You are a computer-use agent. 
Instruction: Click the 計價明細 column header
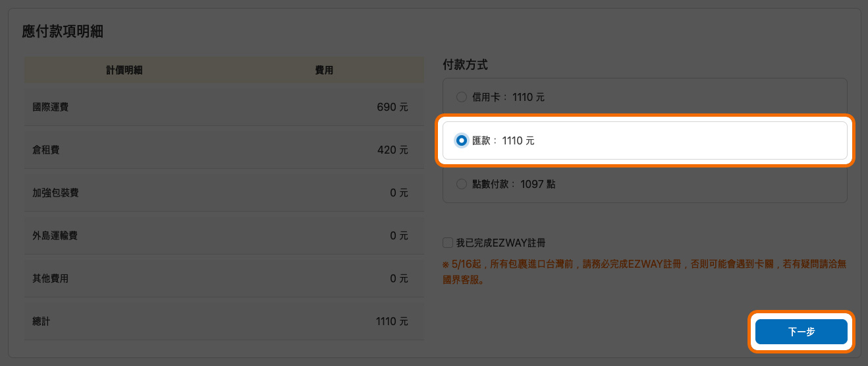point(124,70)
